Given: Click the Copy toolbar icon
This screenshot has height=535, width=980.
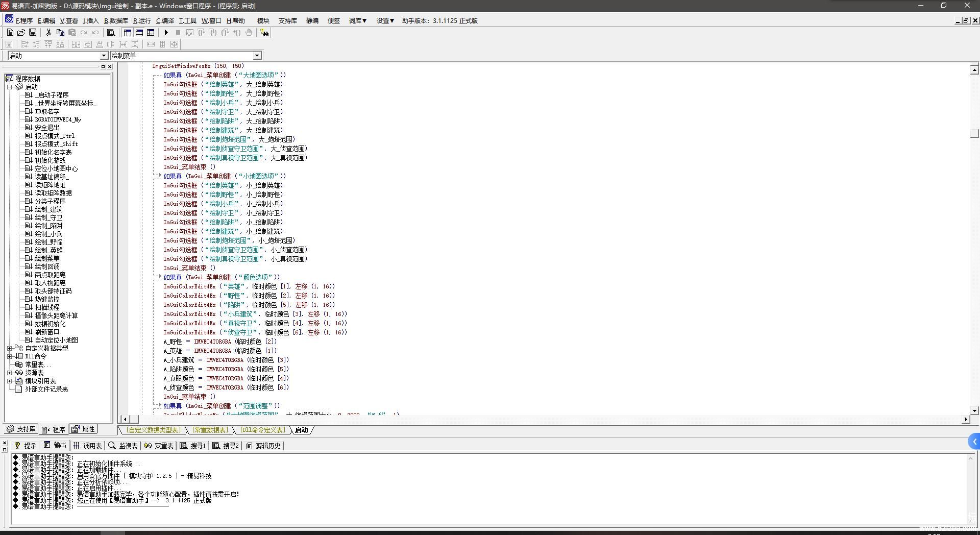Looking at the screenshot, I should pos(60,32).
